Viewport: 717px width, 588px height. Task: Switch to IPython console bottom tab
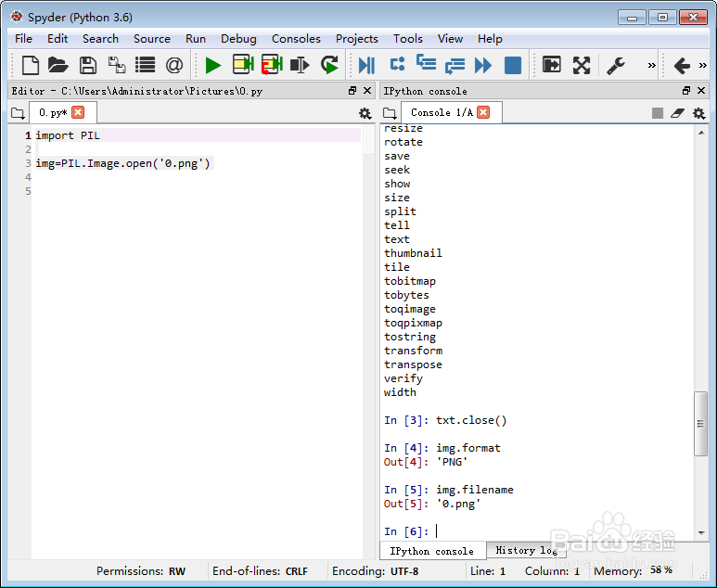click(431, 551)
